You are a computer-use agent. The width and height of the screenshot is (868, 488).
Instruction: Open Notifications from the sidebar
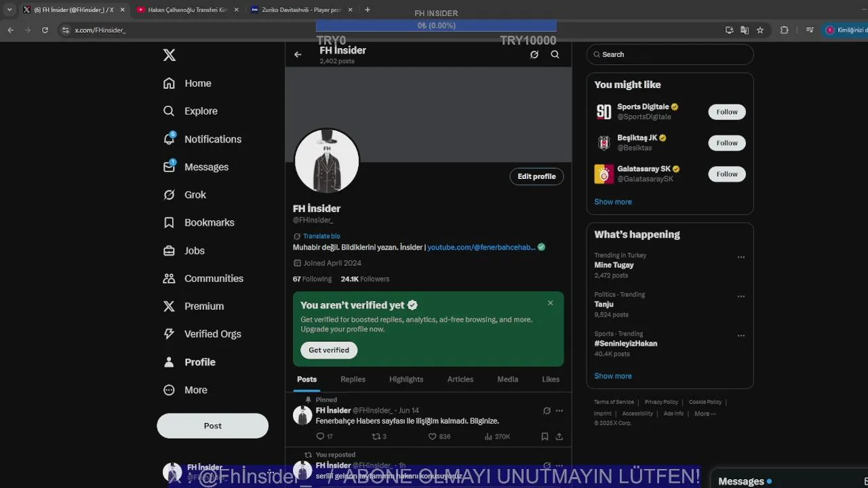click(x=202, y=139)
